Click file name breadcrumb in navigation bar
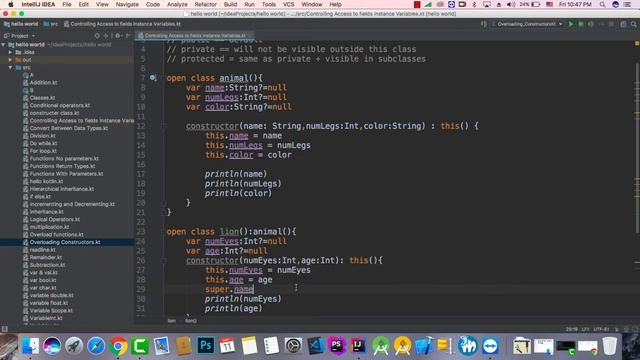 tap(122, 24)
